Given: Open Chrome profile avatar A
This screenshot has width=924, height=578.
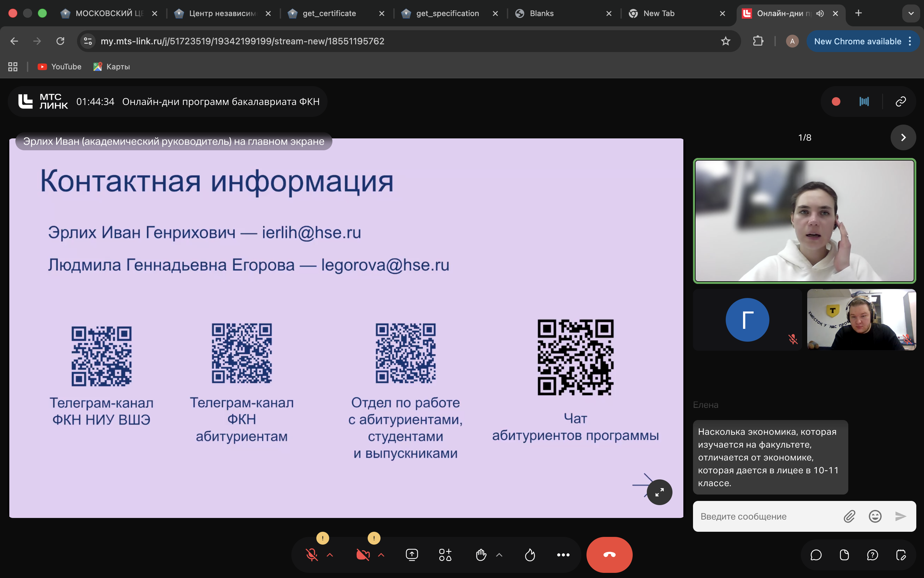Looking at the screenshot, I should pyautogui.click(x=792, y=41).
